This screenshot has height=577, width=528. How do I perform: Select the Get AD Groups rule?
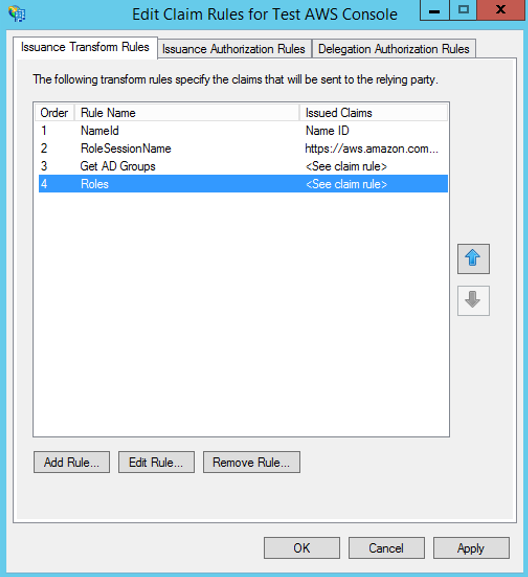243,166
